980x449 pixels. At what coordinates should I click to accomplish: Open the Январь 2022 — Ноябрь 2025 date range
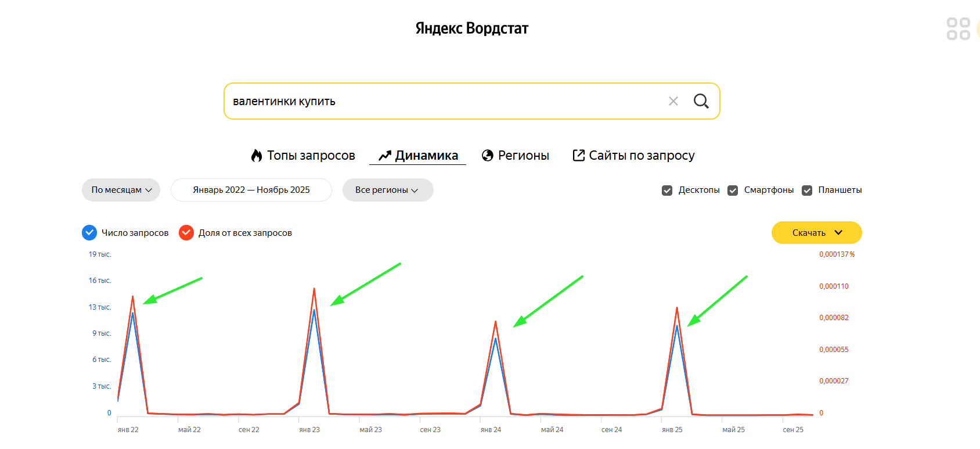pos(251,190)
